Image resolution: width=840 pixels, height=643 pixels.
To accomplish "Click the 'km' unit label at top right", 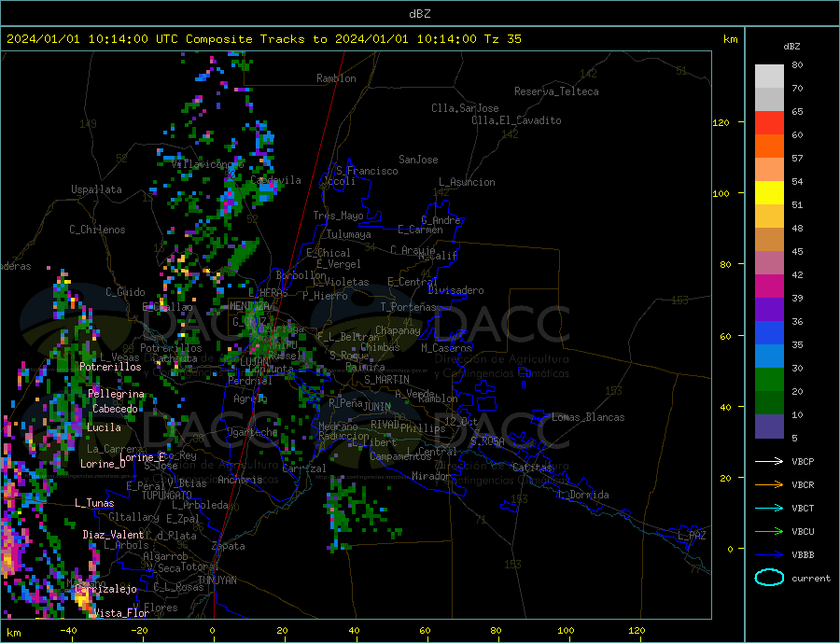I will point(730,39).
